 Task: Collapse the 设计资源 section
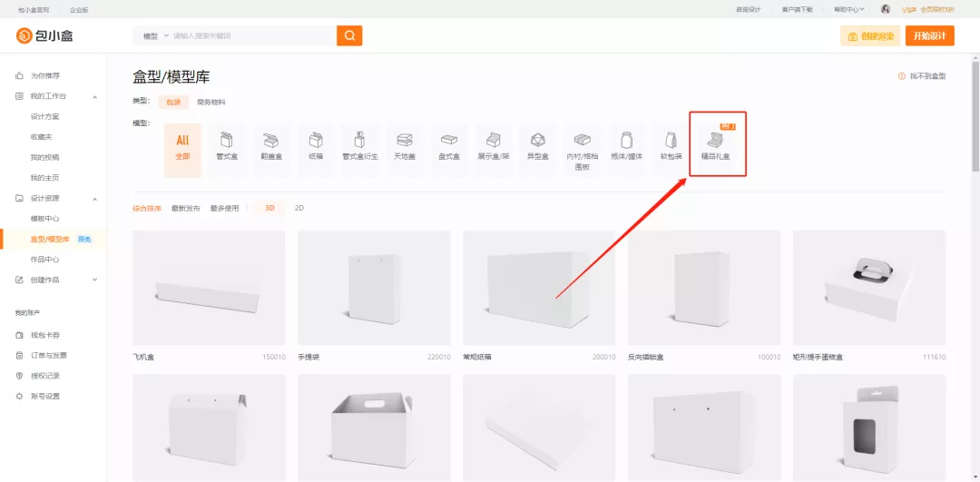coord(95,198)
